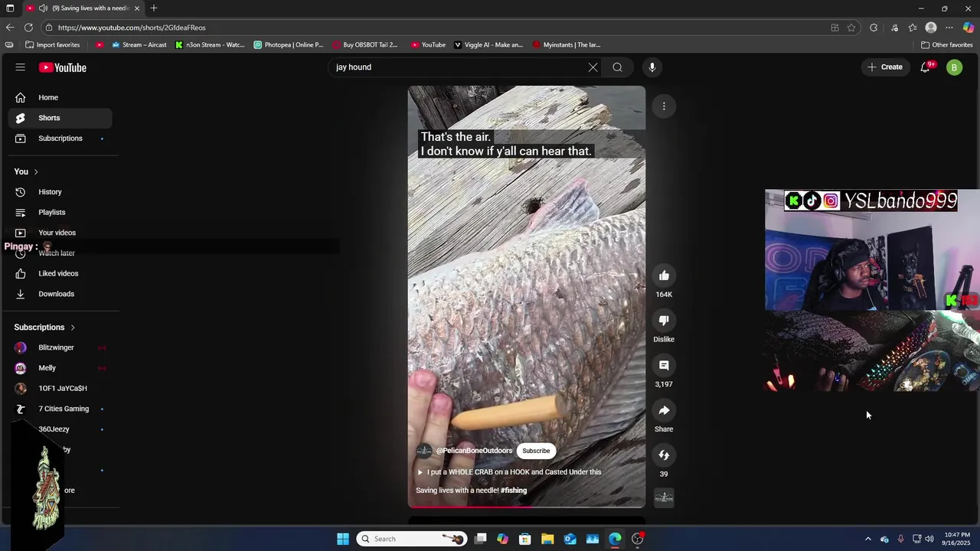The image size is (980, 551).
Task: Expand the Subscriptions section header
Action: point(44,328)
